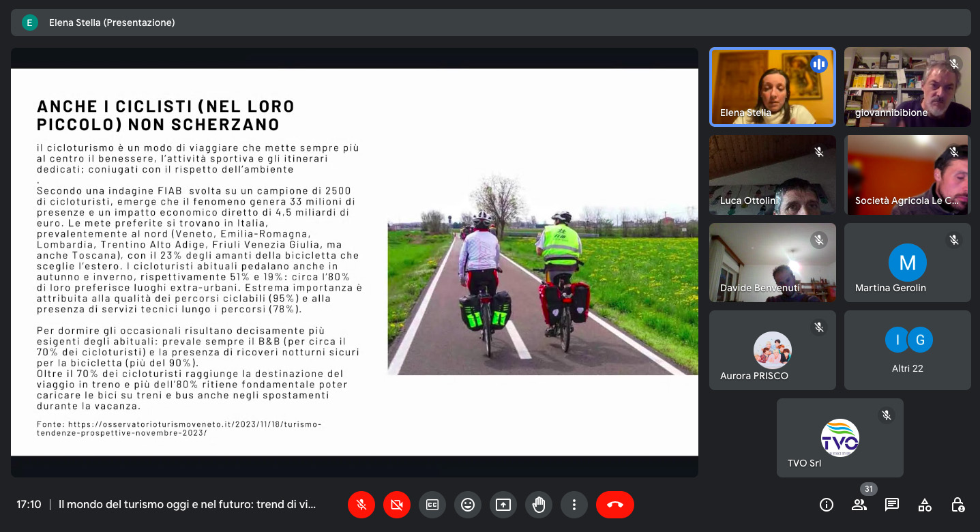Click the Elena Stella (Presentazione) label
This screenshot has width=980, height=532.
112,23
